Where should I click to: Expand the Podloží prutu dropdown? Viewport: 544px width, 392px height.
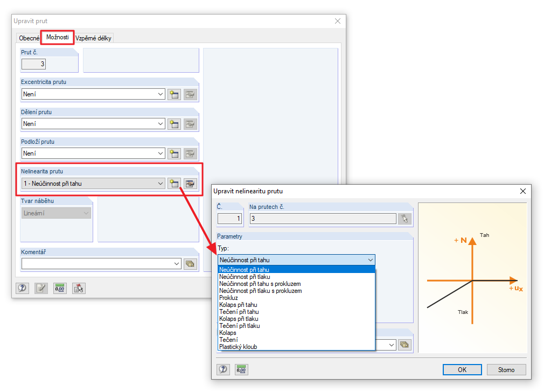(x=161, y=153)
